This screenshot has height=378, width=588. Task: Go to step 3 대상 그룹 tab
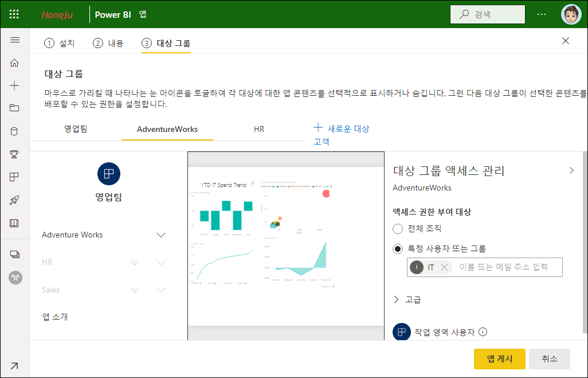[x=166, y=43]
